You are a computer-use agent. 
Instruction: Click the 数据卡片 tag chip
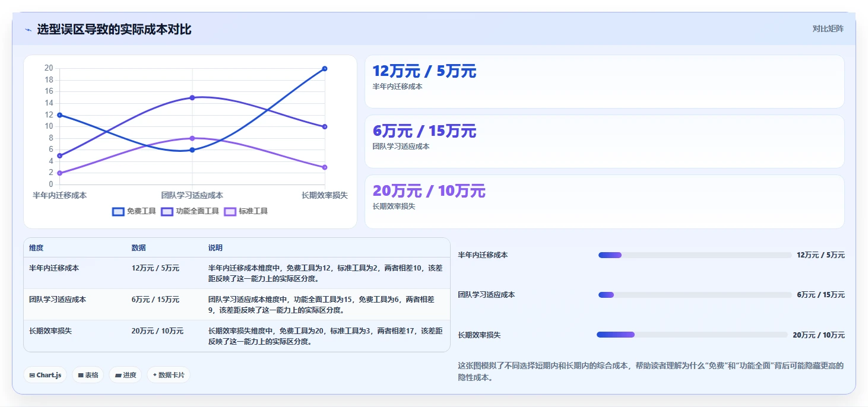(x=169, y=375)
